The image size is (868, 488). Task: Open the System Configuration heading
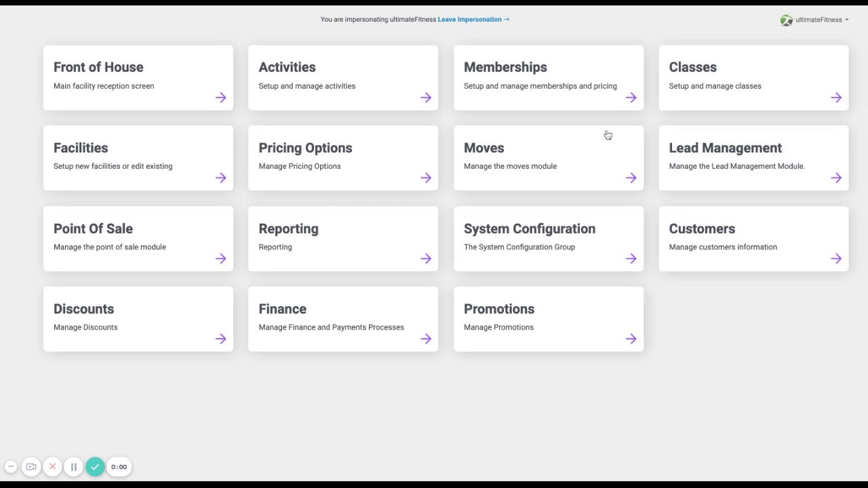point(529,228)
